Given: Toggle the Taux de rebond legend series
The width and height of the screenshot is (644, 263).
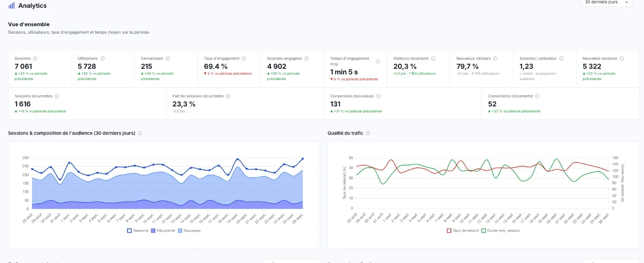Looking at the screenshot, I should 462,231.
